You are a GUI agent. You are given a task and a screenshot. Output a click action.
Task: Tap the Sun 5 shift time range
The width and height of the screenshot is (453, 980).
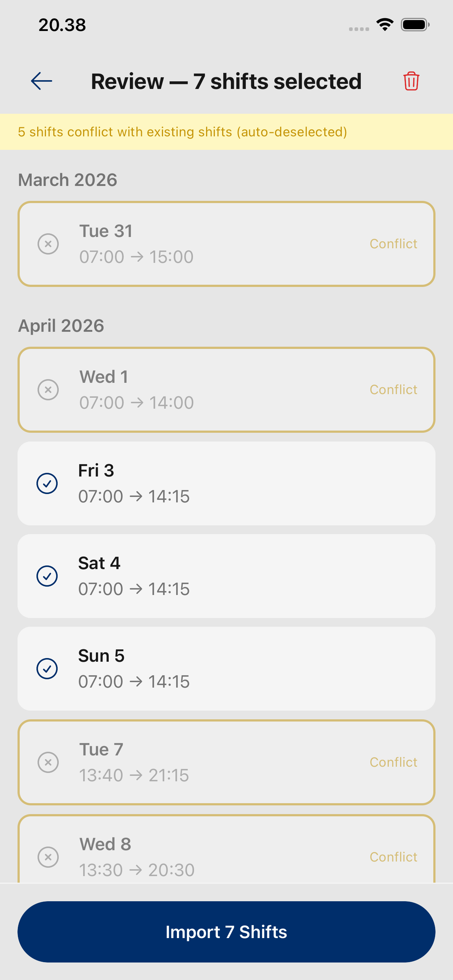pyautogui.click(x=133, y=682)
